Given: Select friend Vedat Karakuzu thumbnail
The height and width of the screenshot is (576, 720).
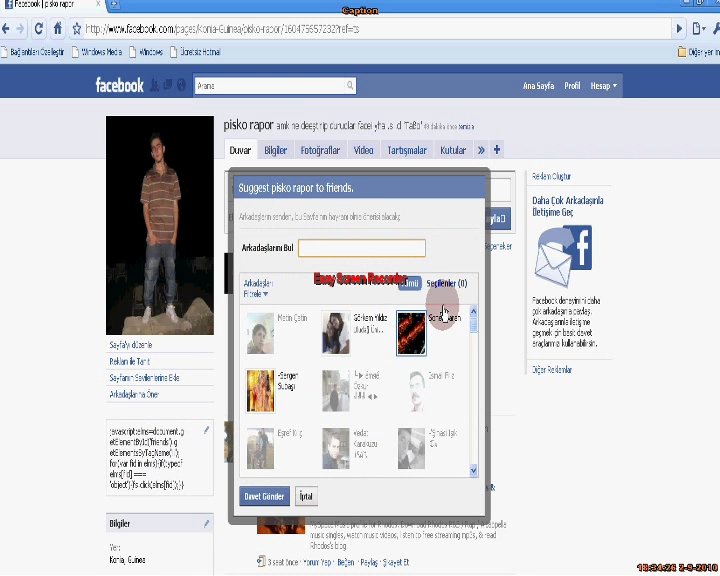Looking at the screenshot, I should pyautogui.click(x=336, y=448).
